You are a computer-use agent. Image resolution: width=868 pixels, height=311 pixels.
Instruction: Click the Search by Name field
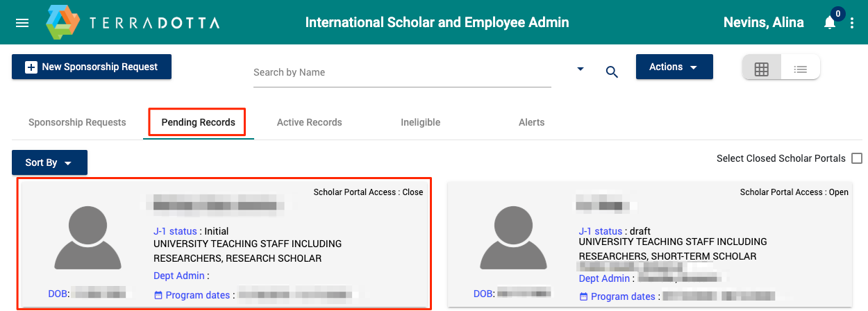[401, 72]
